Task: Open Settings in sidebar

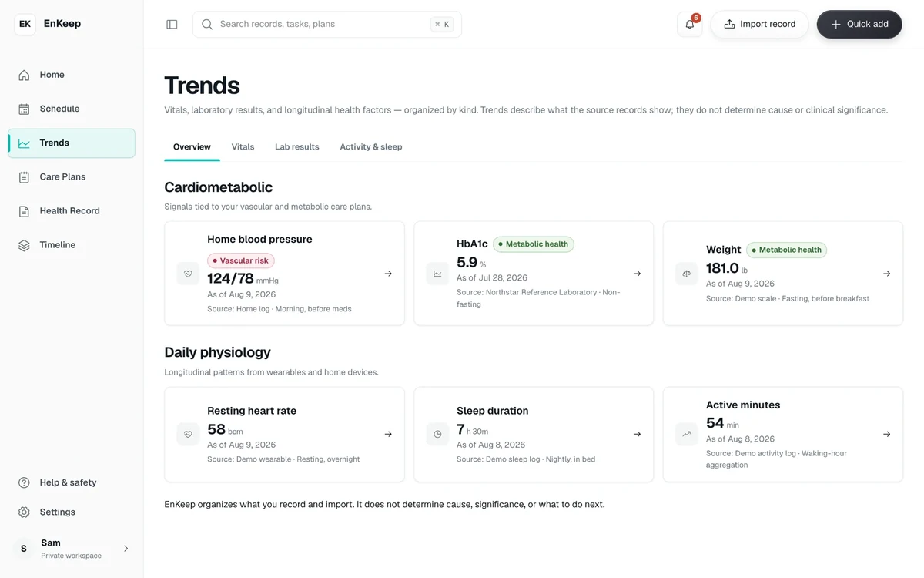Action: [72, 512]
